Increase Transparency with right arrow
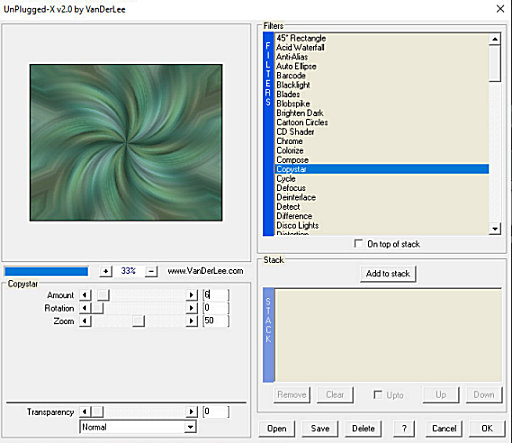Screen dimensions: 512x443 pos(191,412)
